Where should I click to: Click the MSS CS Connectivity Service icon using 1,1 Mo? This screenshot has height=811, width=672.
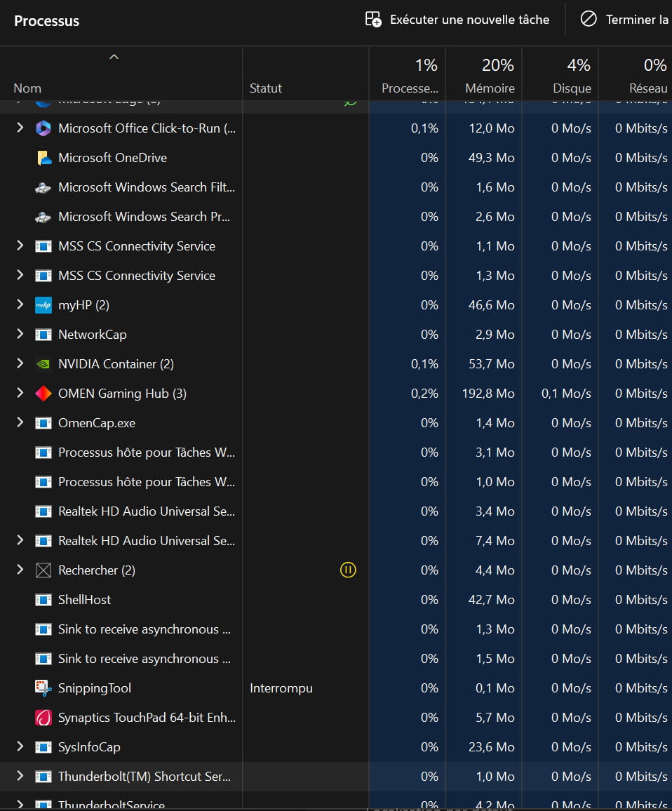pos(43,246)
